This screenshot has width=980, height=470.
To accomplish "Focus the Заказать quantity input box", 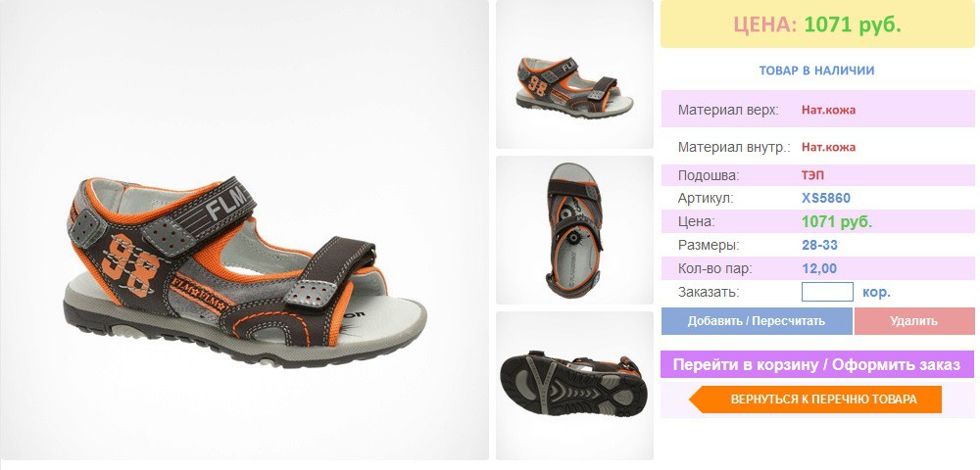I will [x=827, y=292].
